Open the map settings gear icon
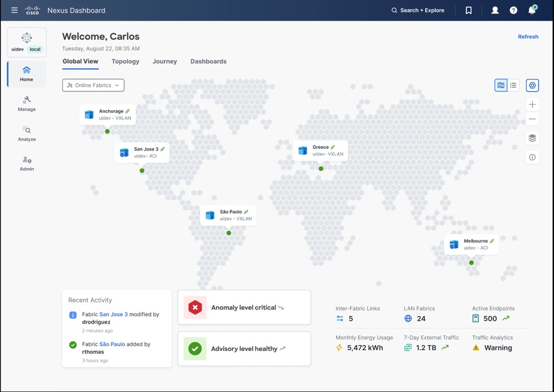Viewport: 554px width, 392px height. coord(532,85)
